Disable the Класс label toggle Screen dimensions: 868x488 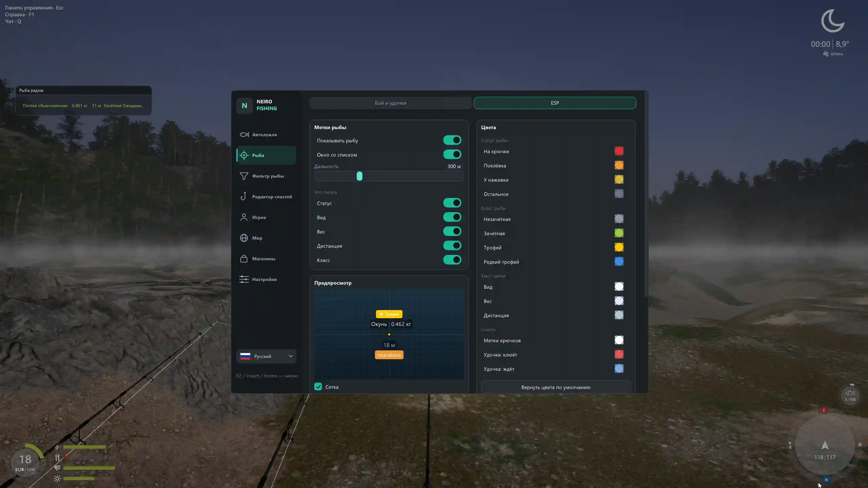[452, 260]
